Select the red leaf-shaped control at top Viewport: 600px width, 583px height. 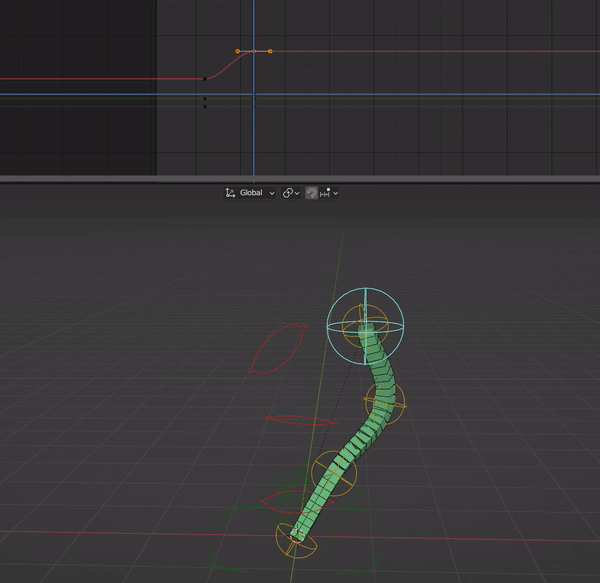tap(279, 348)
